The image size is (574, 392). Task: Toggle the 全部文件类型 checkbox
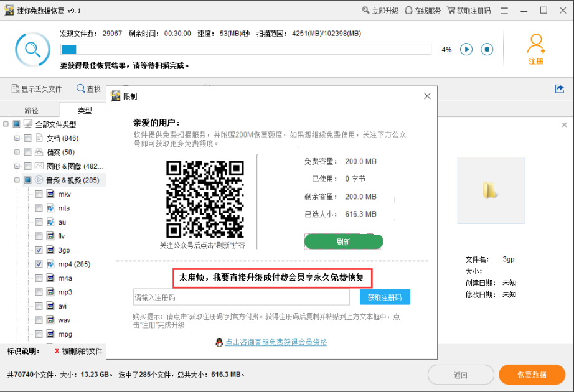[16, 124]
